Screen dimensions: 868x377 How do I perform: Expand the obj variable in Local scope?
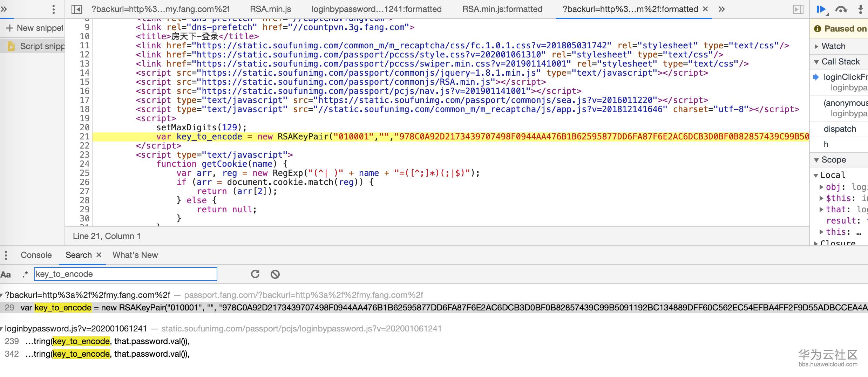[821, 187]
